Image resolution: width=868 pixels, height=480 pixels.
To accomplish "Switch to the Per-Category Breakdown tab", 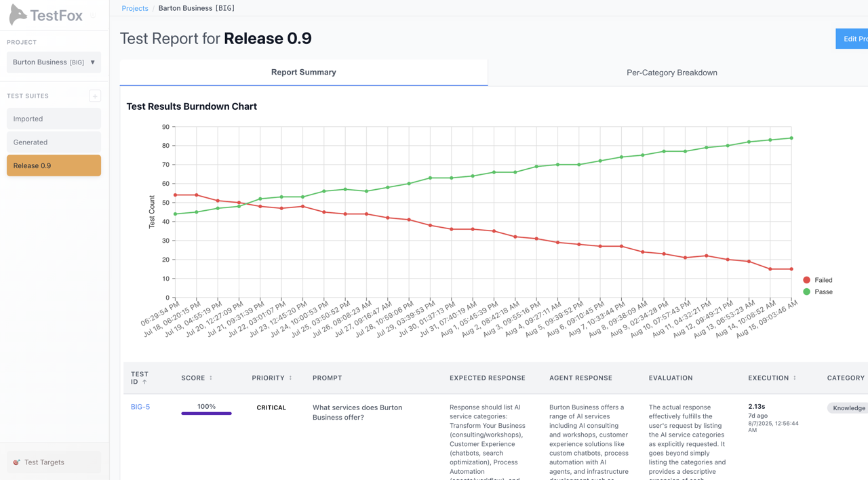I will tap(671, 73).
